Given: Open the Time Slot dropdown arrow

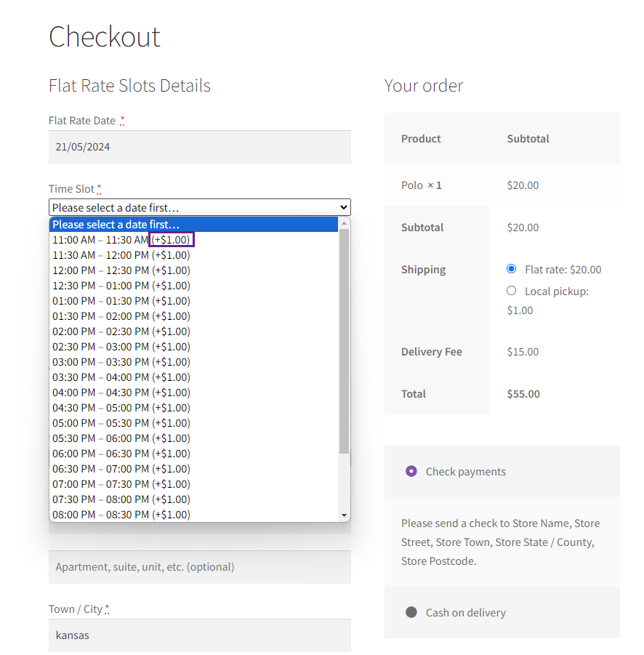Looking at the screenshot, I should point(343,207).
